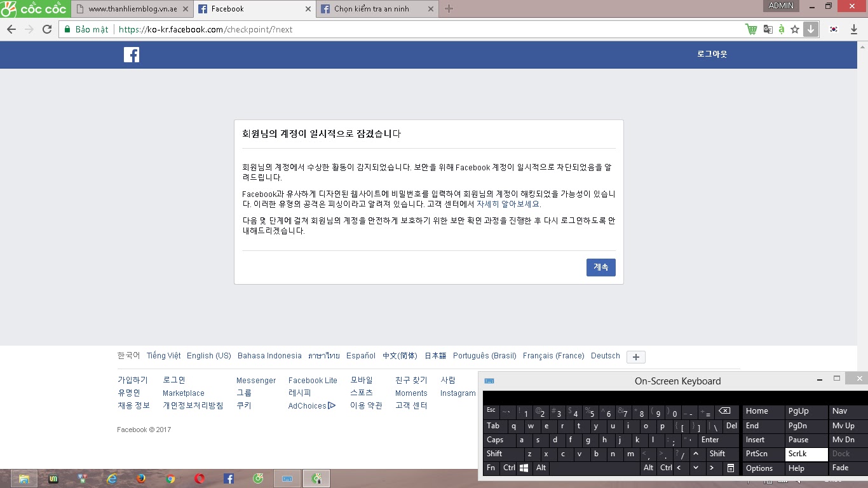The width and height of the screenshot is (868, 488).
Task: Click the gray download arrow button in address bar
Action: tap(811, 29)
